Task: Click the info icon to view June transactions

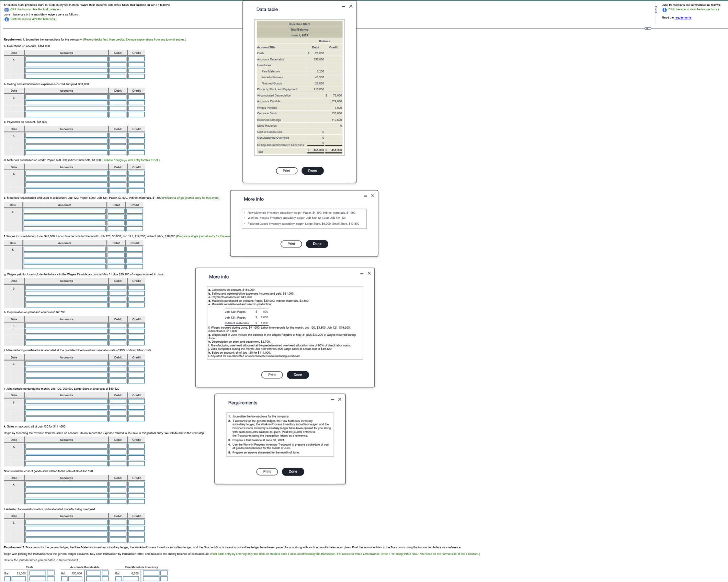Action: point(664,10)
